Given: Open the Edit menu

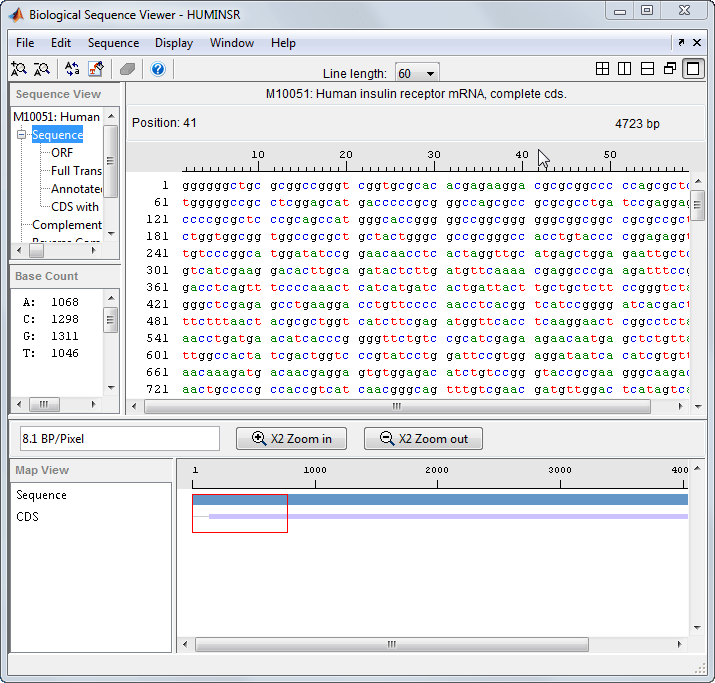Looking at the screenshot, I should coord(61,43).
